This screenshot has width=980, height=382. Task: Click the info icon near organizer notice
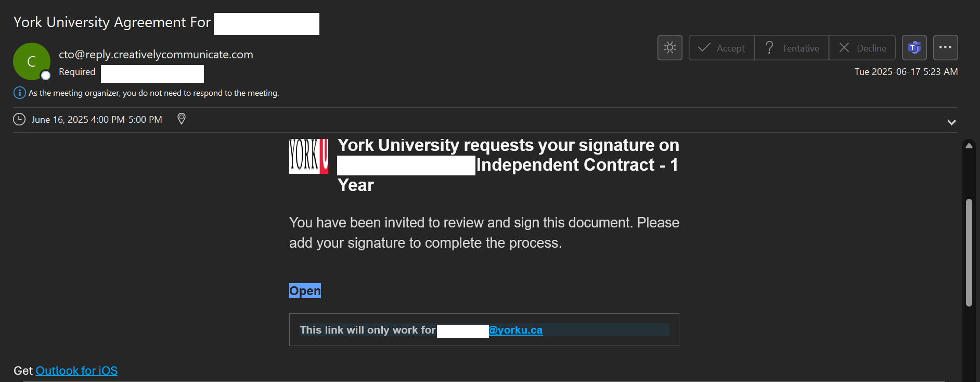pos(19,93)
